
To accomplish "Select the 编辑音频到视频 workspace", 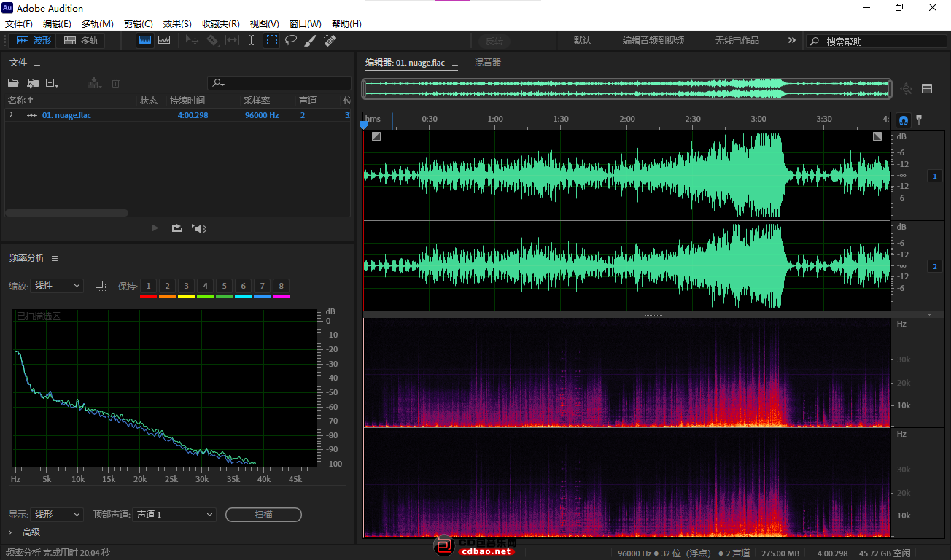I will pos(653,41).
